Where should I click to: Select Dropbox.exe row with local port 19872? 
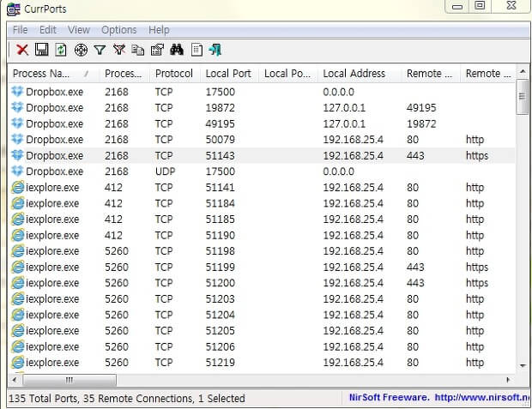click(x=261, y=108)
